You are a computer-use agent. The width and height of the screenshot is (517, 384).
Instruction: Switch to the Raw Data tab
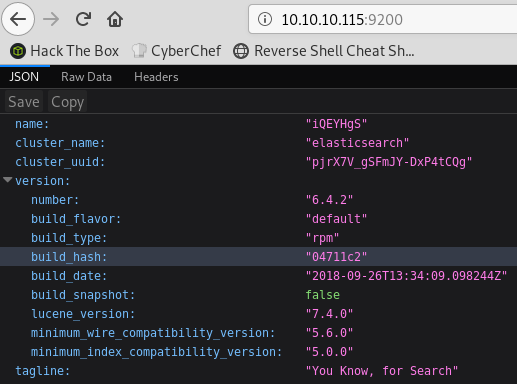tap(86, 77)
